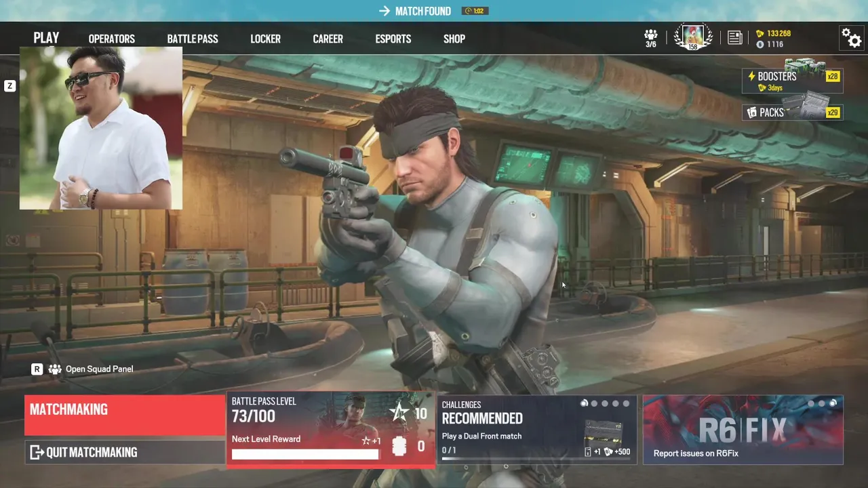This screenshot has width=868, height=488.
Task: Open the Packs button
Action: click(793, 113)
